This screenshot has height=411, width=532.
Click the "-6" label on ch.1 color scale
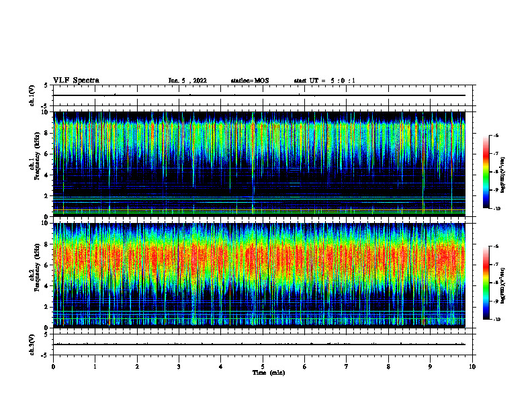click(496, 135)
